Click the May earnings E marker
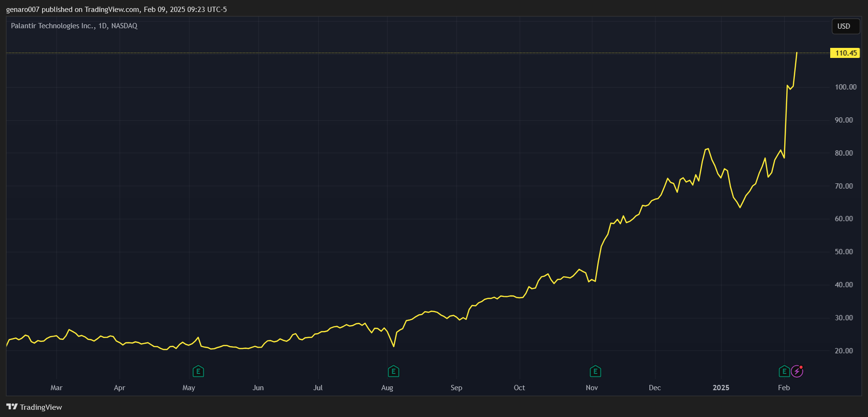The image size is (868, 417). (198, 371)
